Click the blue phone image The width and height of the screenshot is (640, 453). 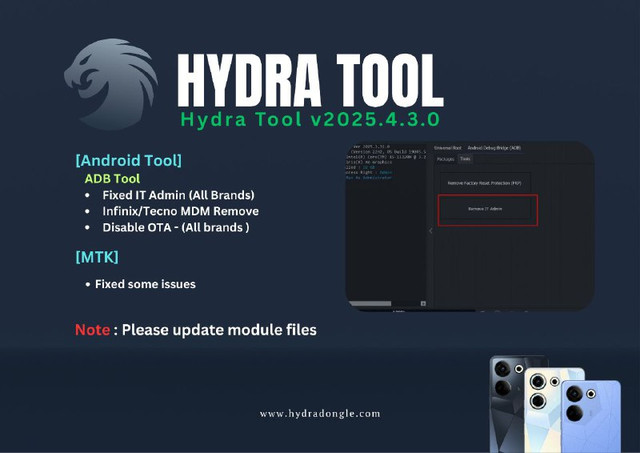(x=591, y=416)
